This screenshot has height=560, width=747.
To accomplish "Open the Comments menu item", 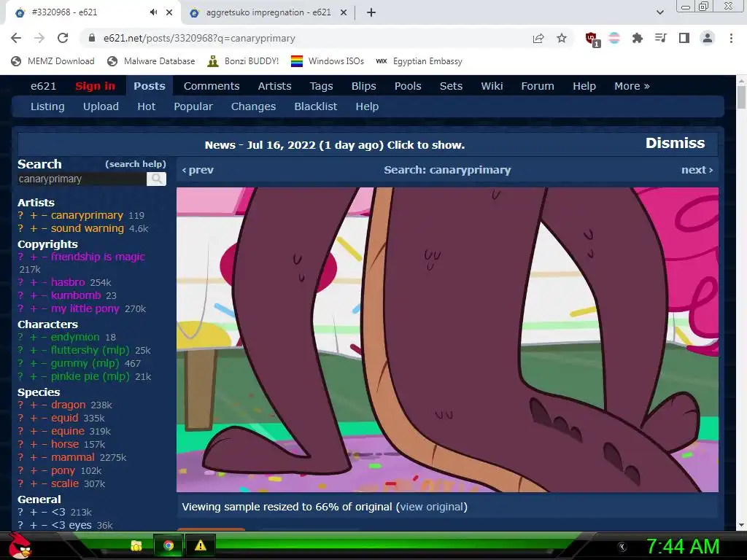I will [x=212, y=86].
